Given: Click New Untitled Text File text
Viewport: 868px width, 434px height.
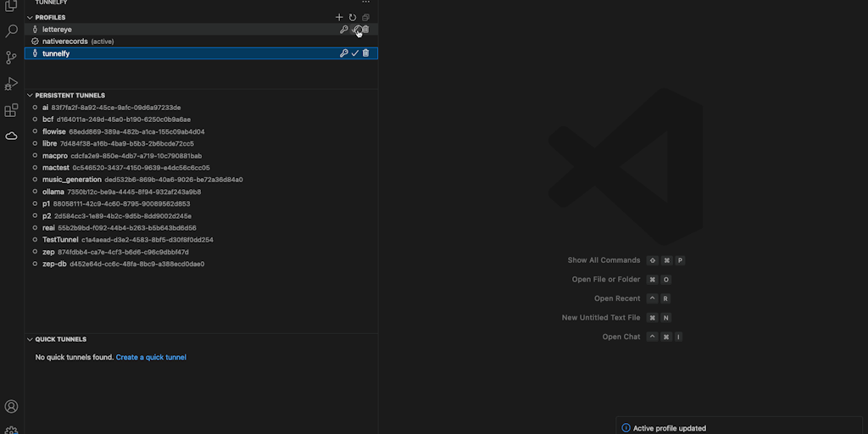Looking at the screenshot, I should coord(601,318).
